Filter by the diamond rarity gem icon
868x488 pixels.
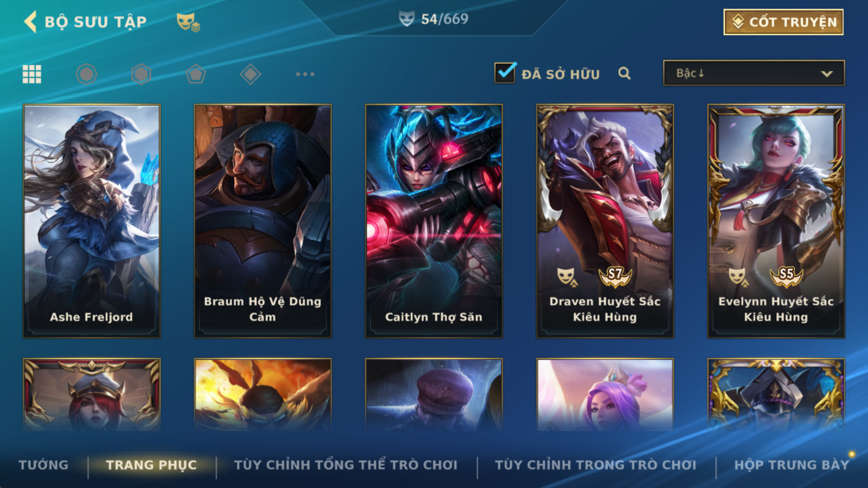coord(250,74)
